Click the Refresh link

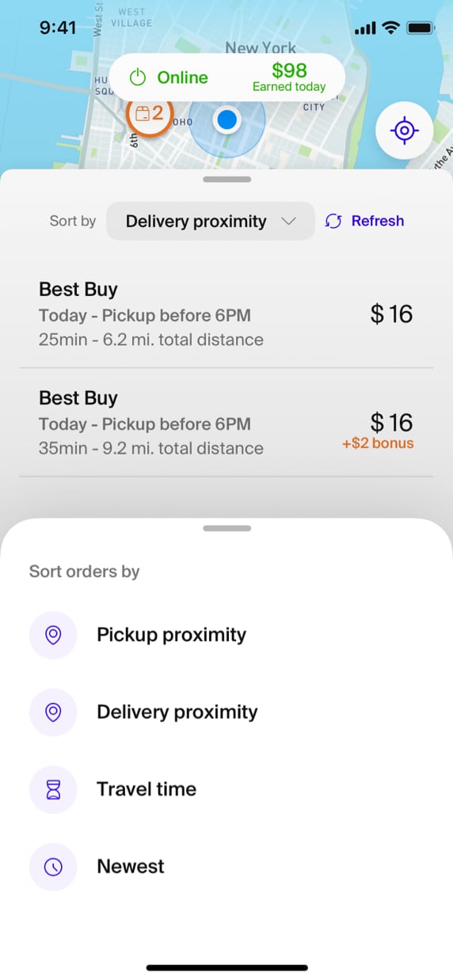378,222
